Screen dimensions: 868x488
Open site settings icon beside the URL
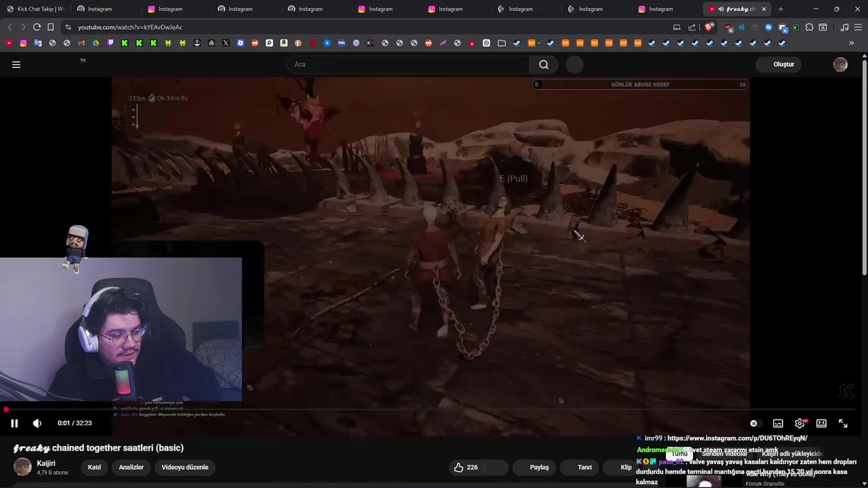tap(68, 27)
